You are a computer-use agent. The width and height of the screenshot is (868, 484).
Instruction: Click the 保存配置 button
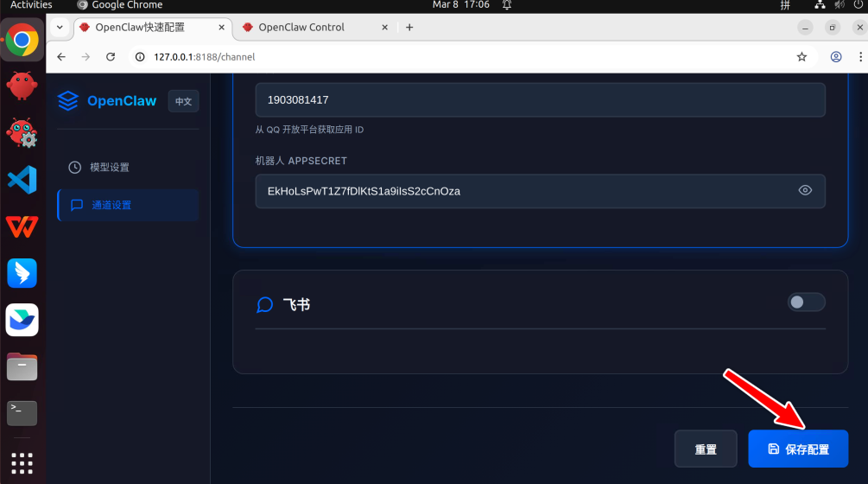pyautogui.click(x=798, y=449)
